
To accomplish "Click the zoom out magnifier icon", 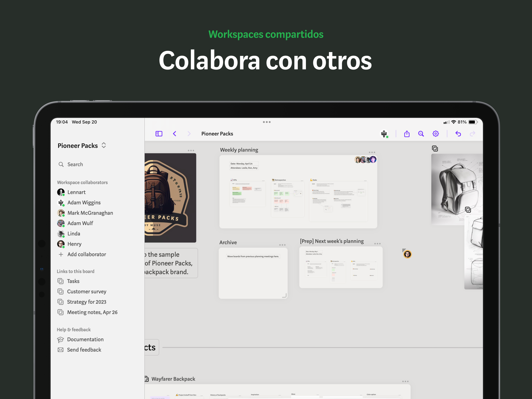I will tap(421, 134).
